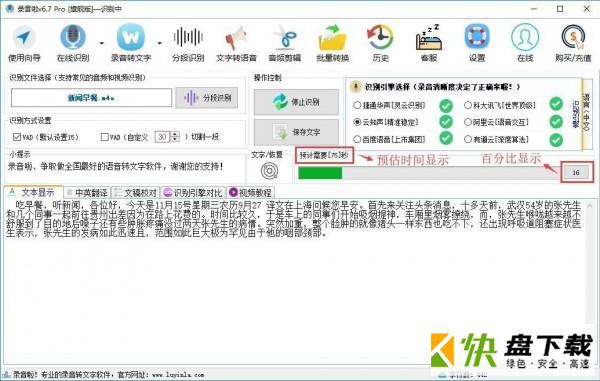
Task: Click the 保存文字 button
Action: pos(296,132)
